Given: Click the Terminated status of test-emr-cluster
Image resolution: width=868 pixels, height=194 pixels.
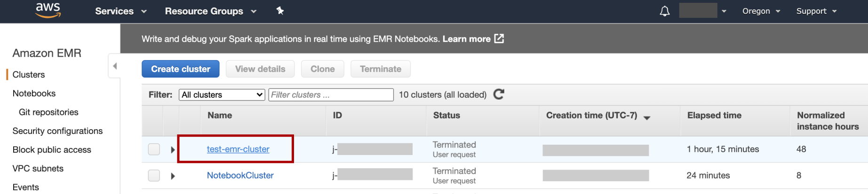Looking at the screenshot, I should point(454,145).
